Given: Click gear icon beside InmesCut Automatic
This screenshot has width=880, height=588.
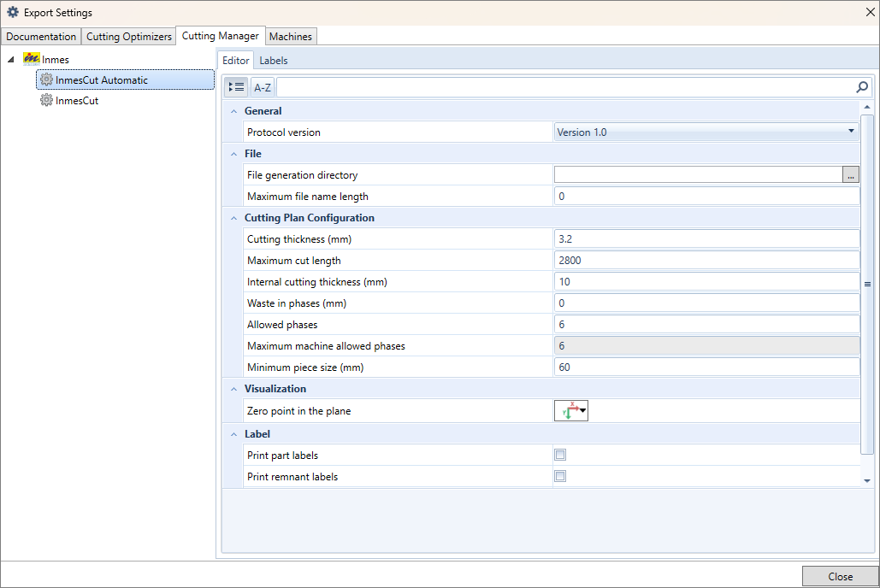Looking at the screenshot, I should 46,79.
